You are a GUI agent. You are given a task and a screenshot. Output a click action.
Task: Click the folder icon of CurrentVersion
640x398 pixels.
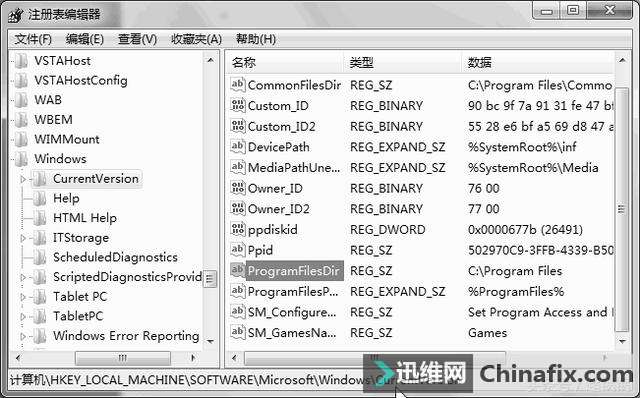point(40,179)
